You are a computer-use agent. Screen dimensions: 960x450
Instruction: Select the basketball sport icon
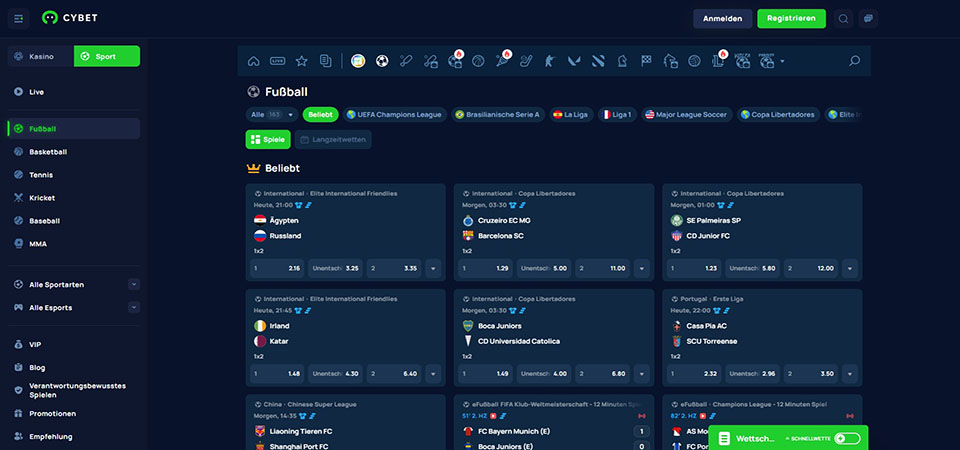tap(478, 61)
